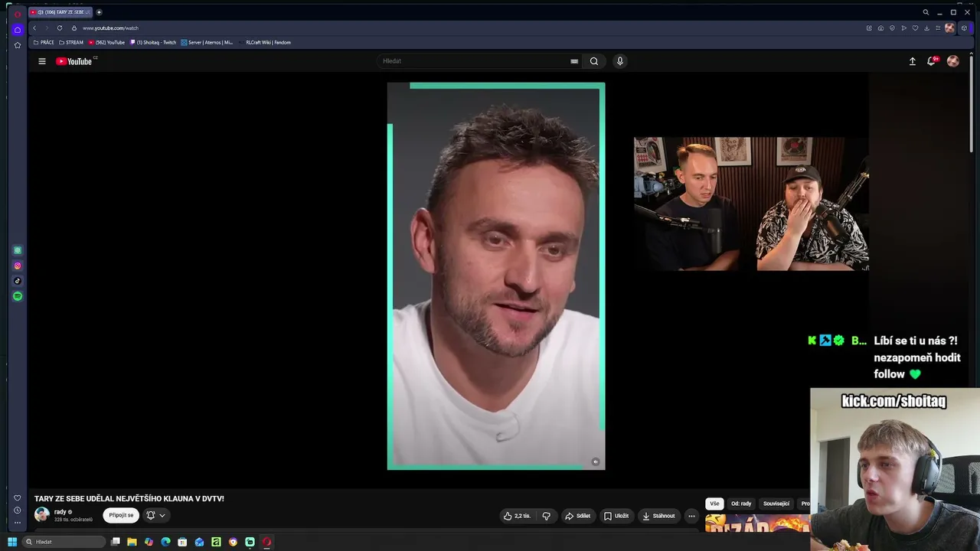980x551 pixels.
Task: Click the speaker icon on the video
Action: click(x=596, y=462)
